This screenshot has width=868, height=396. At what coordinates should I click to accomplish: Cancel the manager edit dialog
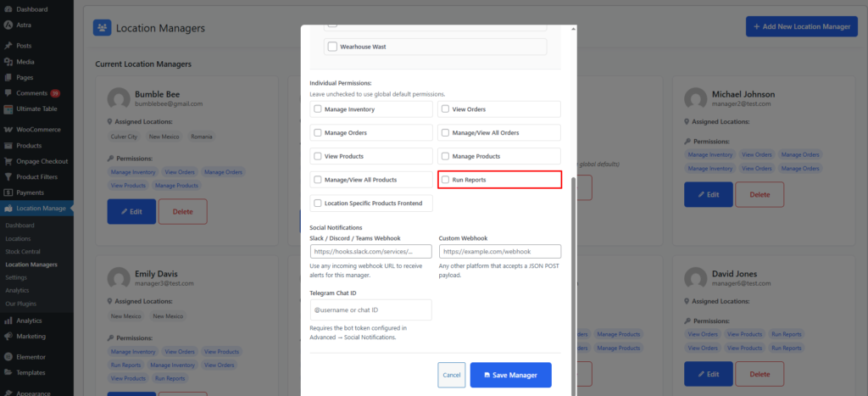[452, 375]
